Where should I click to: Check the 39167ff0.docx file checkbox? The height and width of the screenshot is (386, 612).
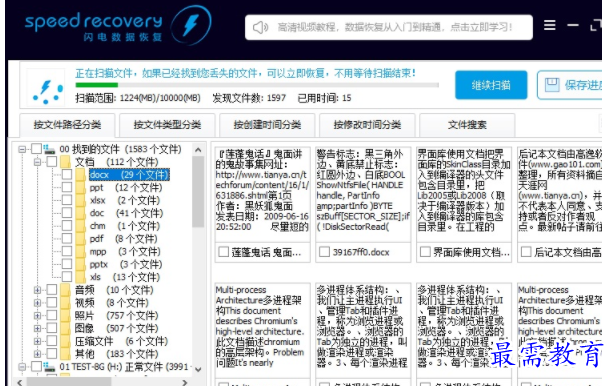click(324, 252)
